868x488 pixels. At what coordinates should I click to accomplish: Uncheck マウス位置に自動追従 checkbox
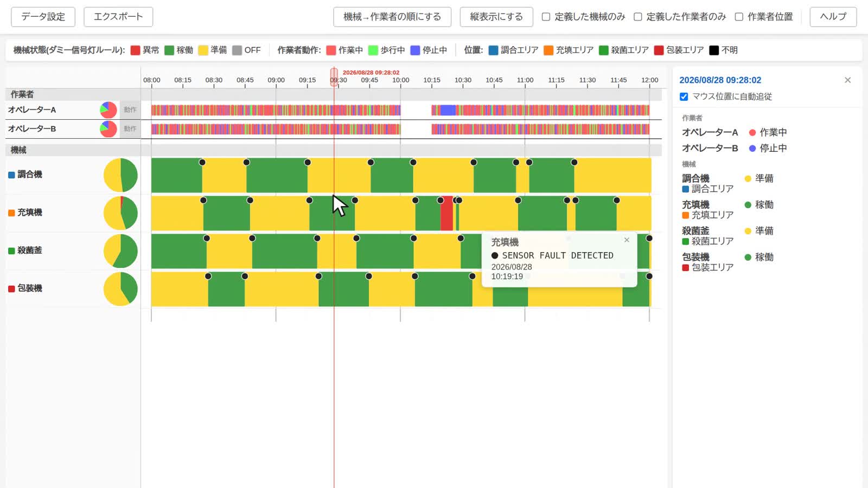click(684, 97)
